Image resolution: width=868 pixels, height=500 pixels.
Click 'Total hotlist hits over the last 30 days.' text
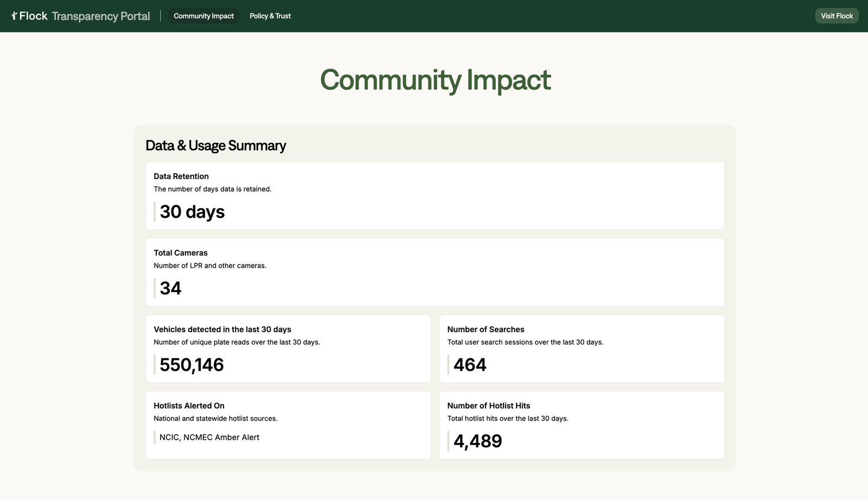(x=508, y=419)
